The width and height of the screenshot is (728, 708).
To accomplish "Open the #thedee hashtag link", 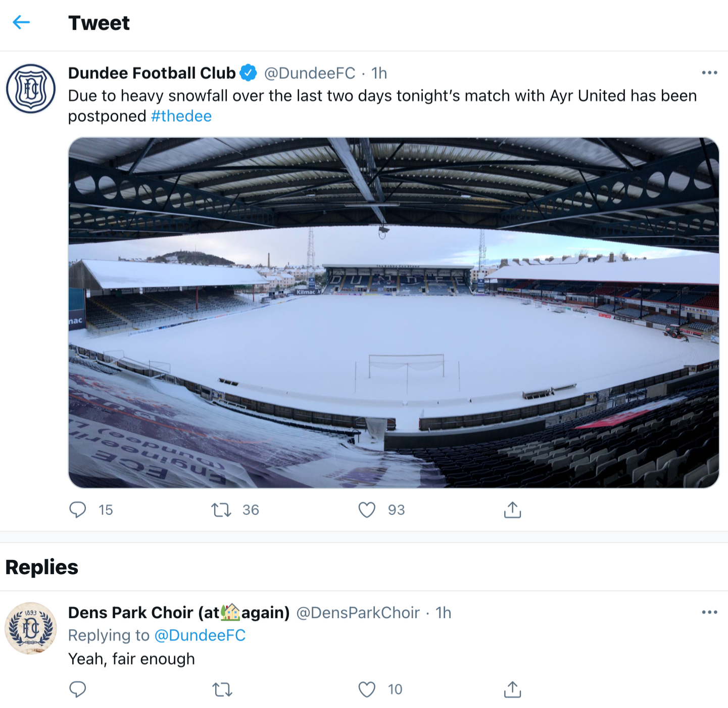I will pos(181,116).
